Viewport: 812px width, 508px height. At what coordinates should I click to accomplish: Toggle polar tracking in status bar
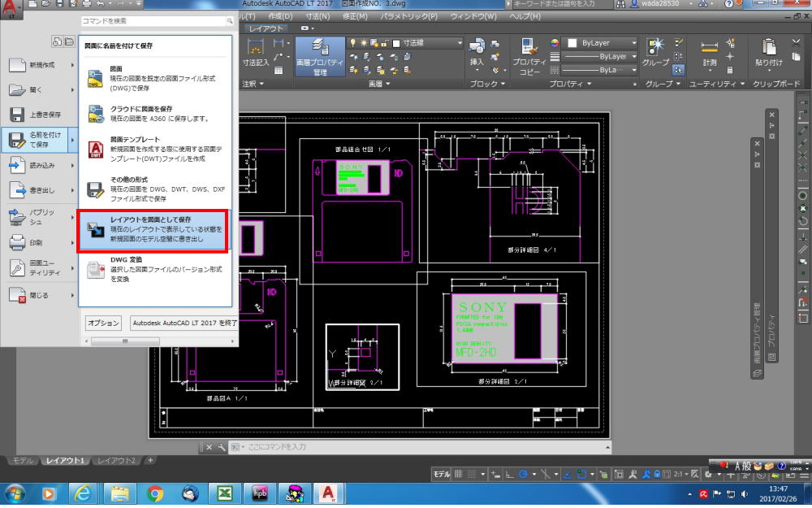pyautogui.click(x=523, y=474)
